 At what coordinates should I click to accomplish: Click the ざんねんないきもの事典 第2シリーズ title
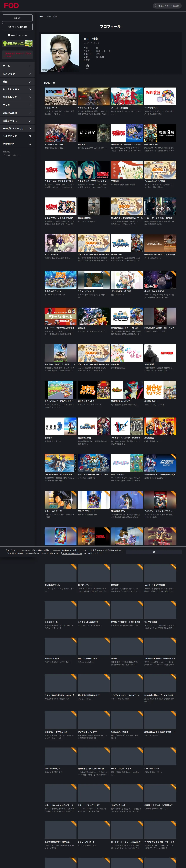[127, 218]
